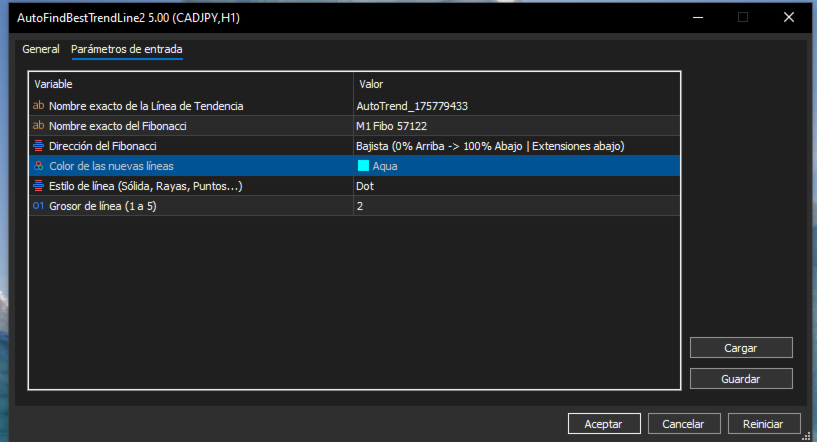Click the Cancelar button
The width and height of the screenshot is (817, 442).
684,424
